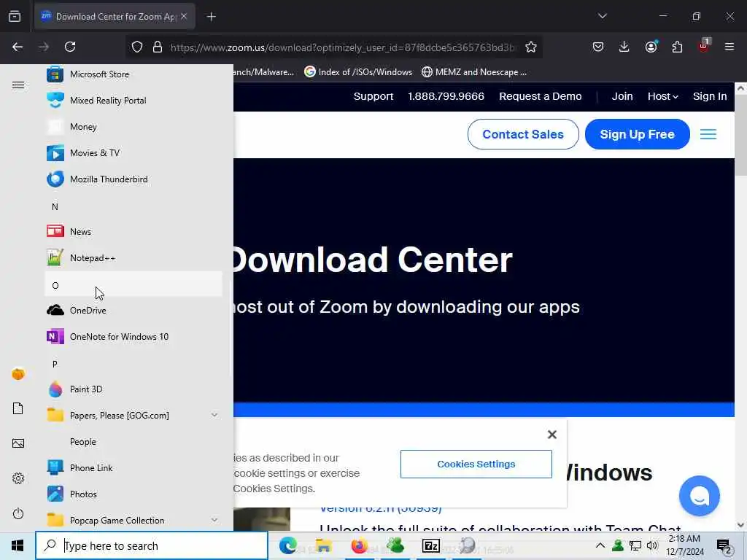
Task: Expand the Start menu hamburger
Action: coord(18,85)
